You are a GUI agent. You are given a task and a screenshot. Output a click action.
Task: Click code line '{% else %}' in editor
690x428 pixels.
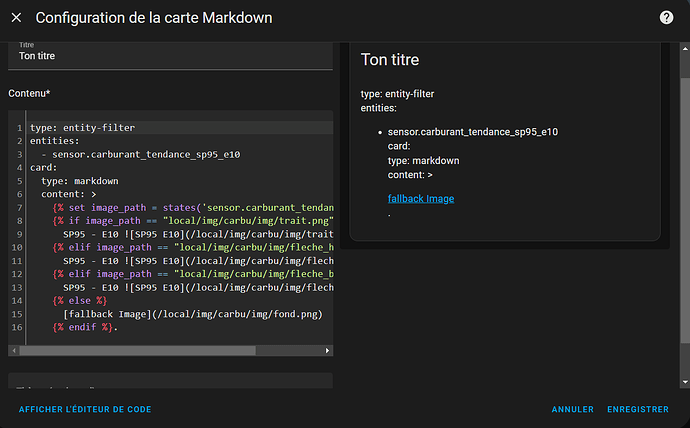tap(80, 300)
